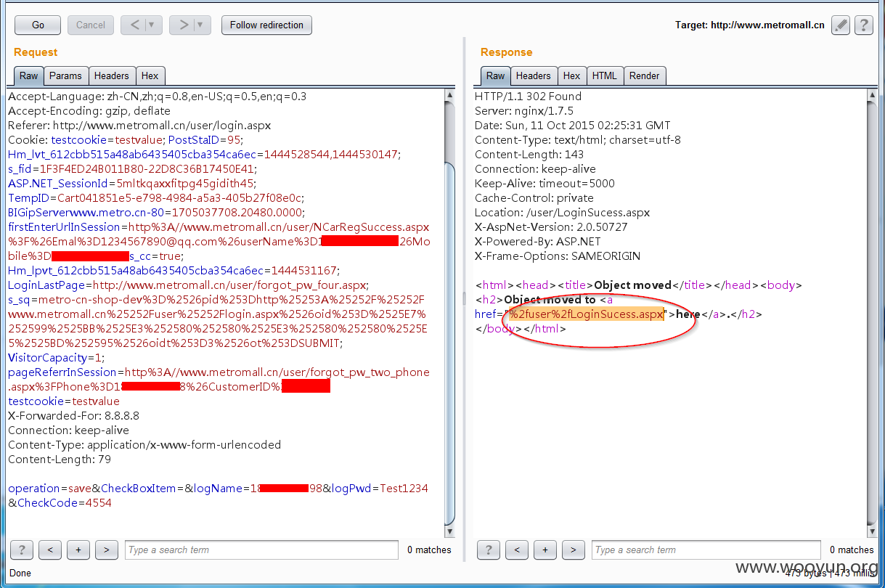Click 'ASP.NET_SessionId' cookie line

coord(131,184)
